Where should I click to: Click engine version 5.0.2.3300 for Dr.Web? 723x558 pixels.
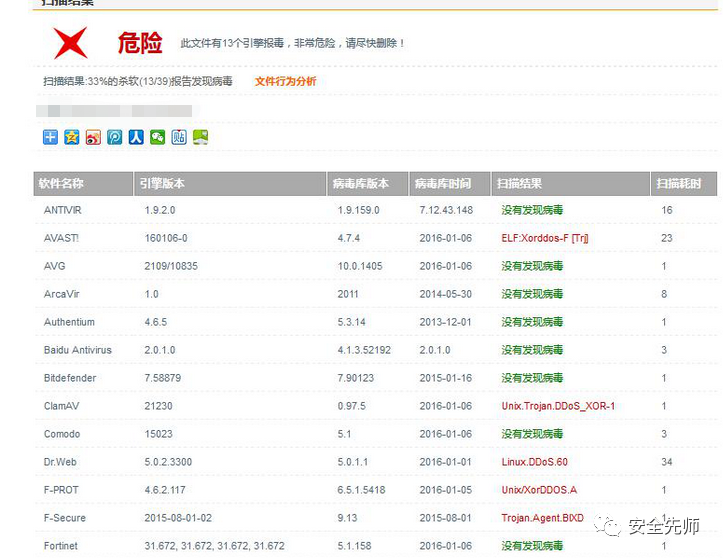(x=168, y=462)
